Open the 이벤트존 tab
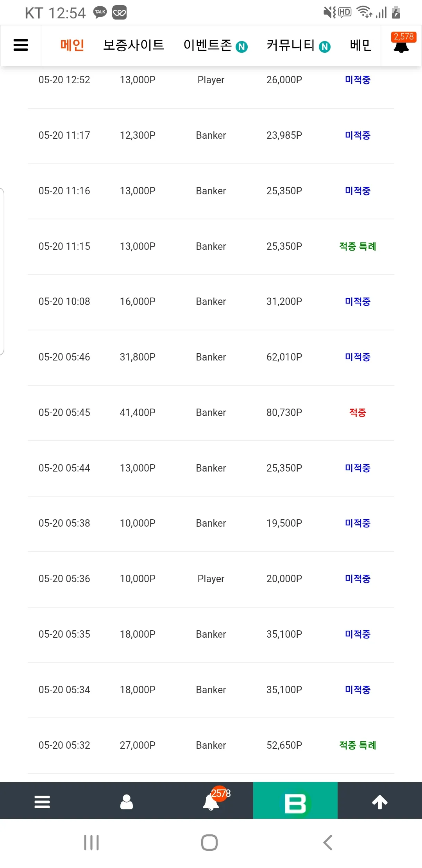 click(215, 45)
